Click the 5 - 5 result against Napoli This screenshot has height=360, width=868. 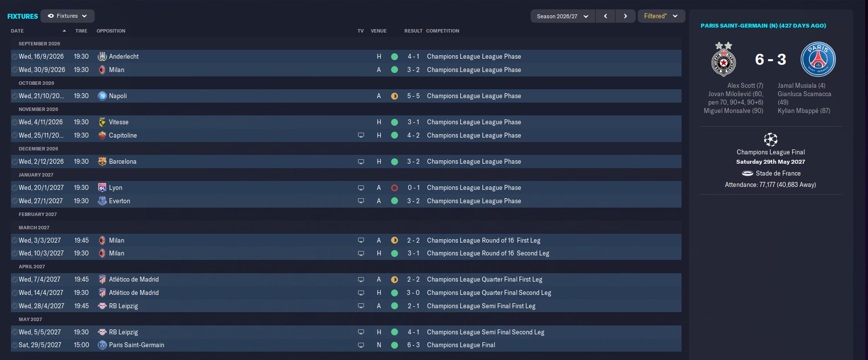(413, 96)
